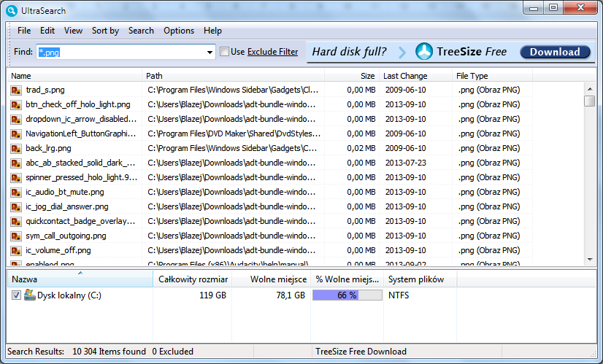Open the Help menu

click(x=212, y=31)
